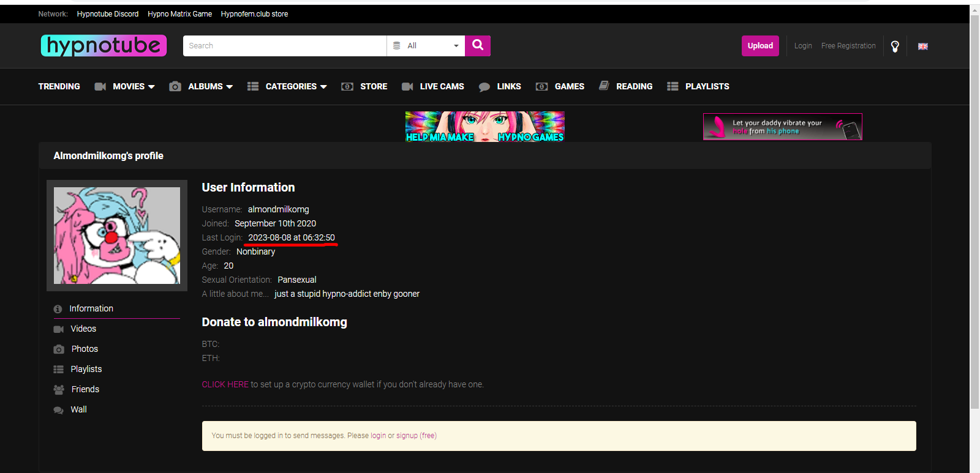
Task: Click the Help Mia Make Hypno Games banner
Action: (x=484, y=127)
